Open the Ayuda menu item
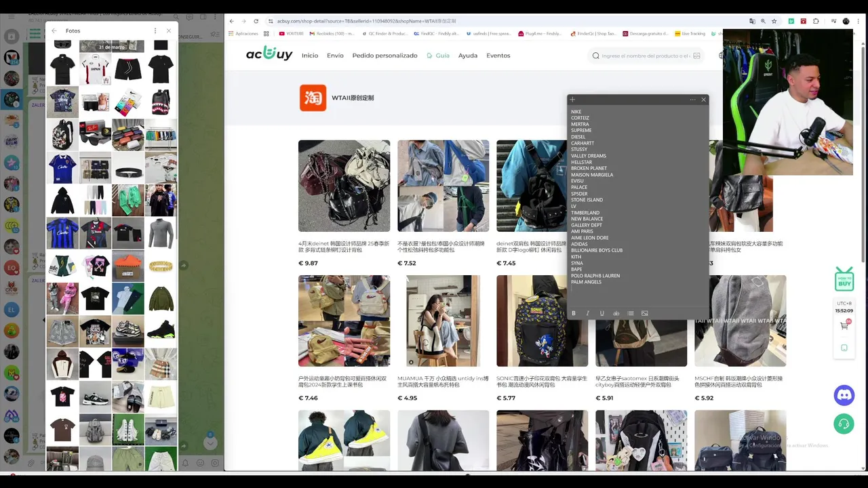868x488 pixels. click(x=468, y=56)
